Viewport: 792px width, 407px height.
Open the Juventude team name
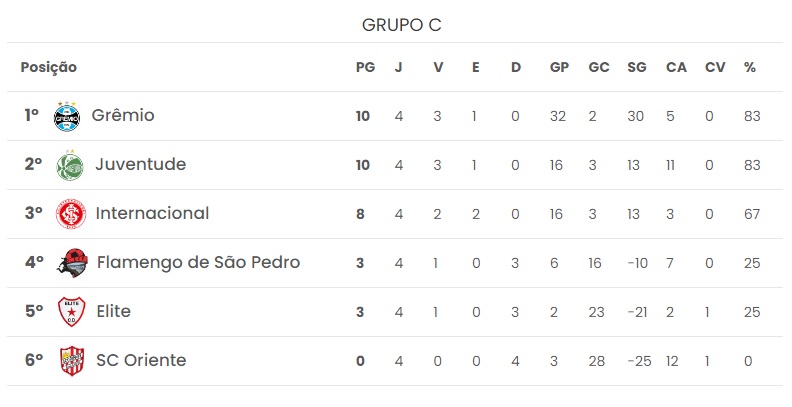click(140, 164)
